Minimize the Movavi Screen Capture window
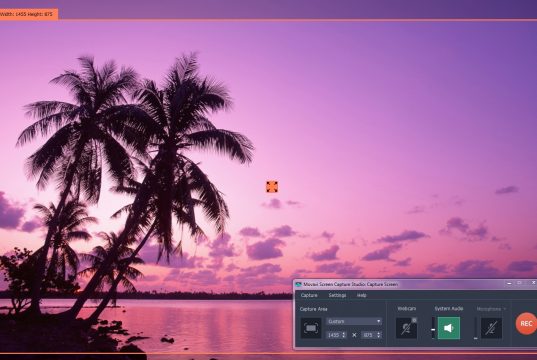Screen dimensions: 537x360 click(x=509, y=283)
